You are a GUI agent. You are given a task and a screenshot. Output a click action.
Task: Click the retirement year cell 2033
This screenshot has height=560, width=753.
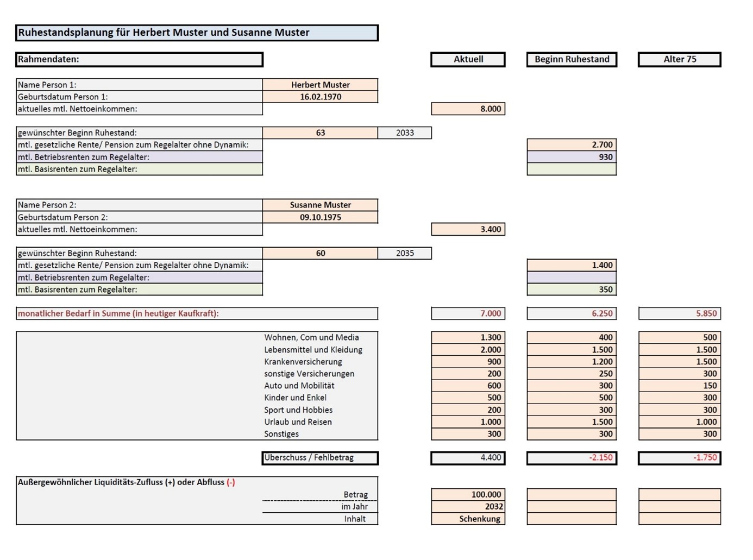pyautogui.click(x=405, y=133)
